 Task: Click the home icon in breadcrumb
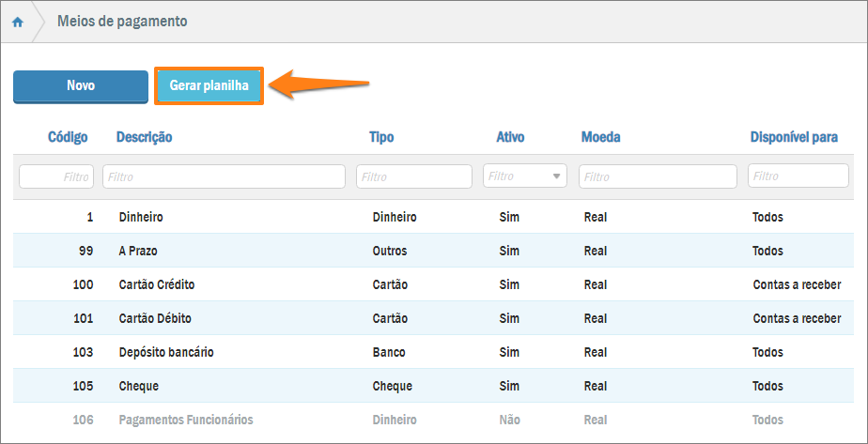17,22
